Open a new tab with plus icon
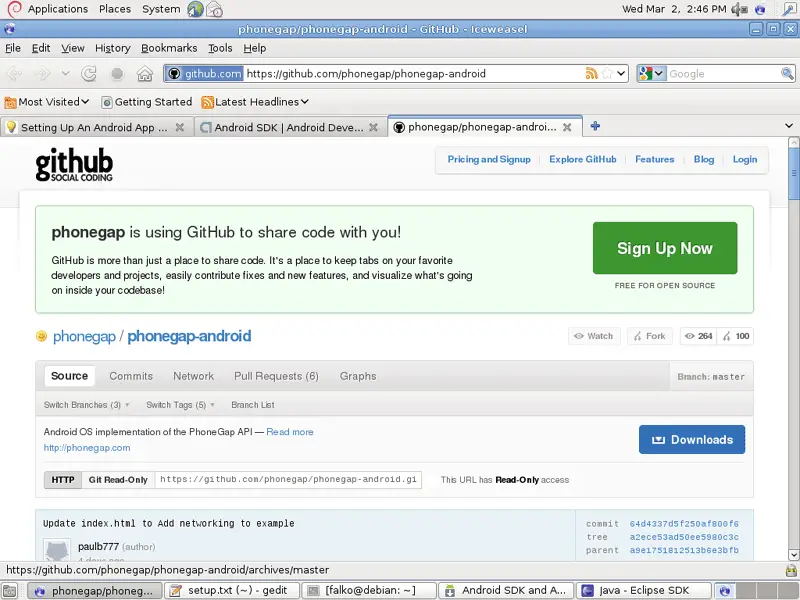Viewport: 800px width, 600px height. (595, 126)
